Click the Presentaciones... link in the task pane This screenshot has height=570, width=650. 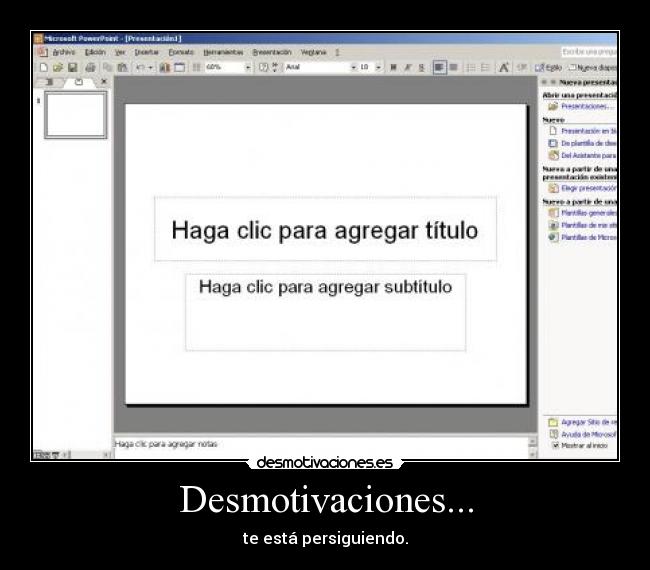click(x=585, y=107)
